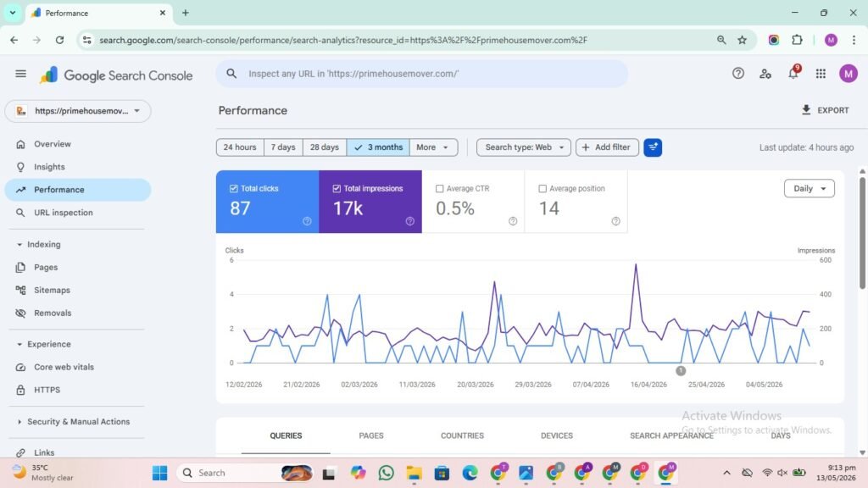The width and height of the screenshot is (868, 488).
Task: Open Search Console user settings icon
Action: (765, 74)
